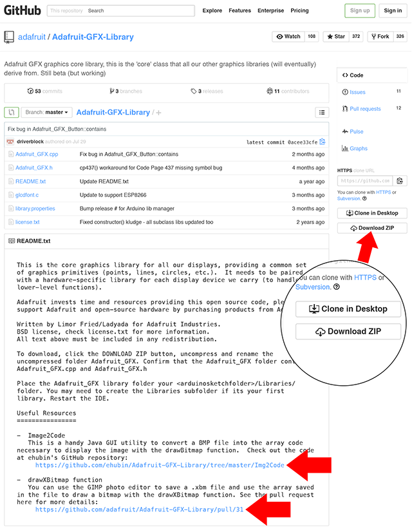Open the Features menu item
The image size is (412, 532).
pyautogui.click(x=239, y=10)
